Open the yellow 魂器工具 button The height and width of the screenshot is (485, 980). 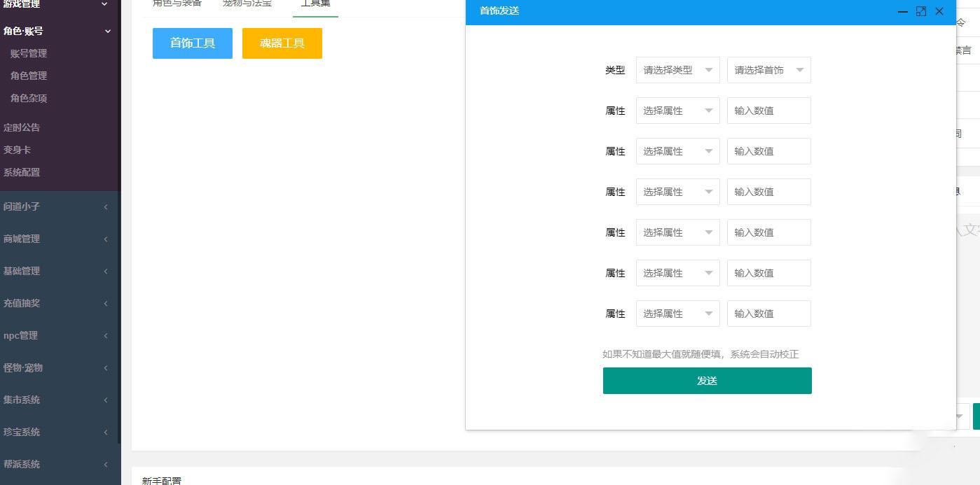[282, 43]
